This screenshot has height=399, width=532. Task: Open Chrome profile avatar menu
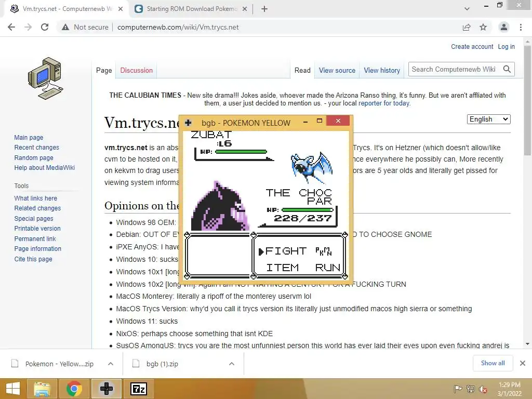[504, 27]
